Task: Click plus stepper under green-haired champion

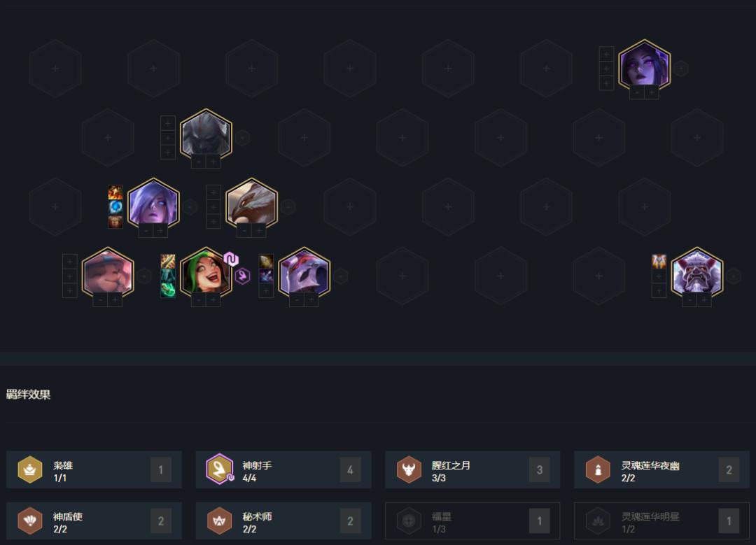Action: point(213,299)
